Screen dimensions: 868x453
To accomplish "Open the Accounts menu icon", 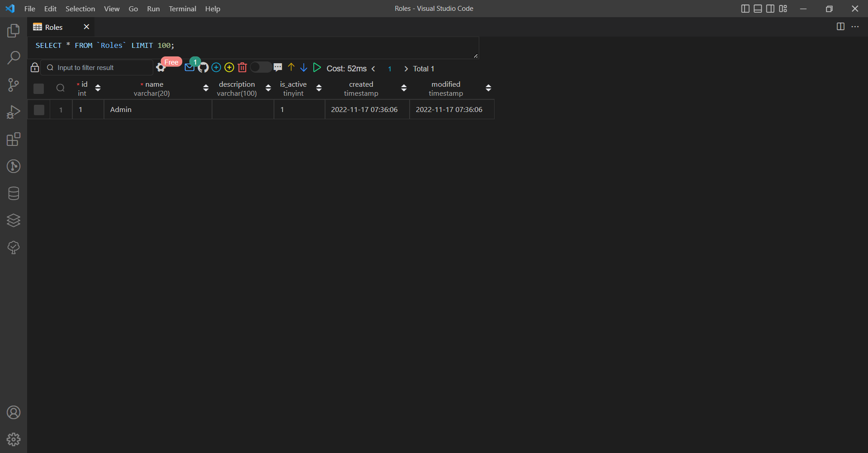I will 14,412.
